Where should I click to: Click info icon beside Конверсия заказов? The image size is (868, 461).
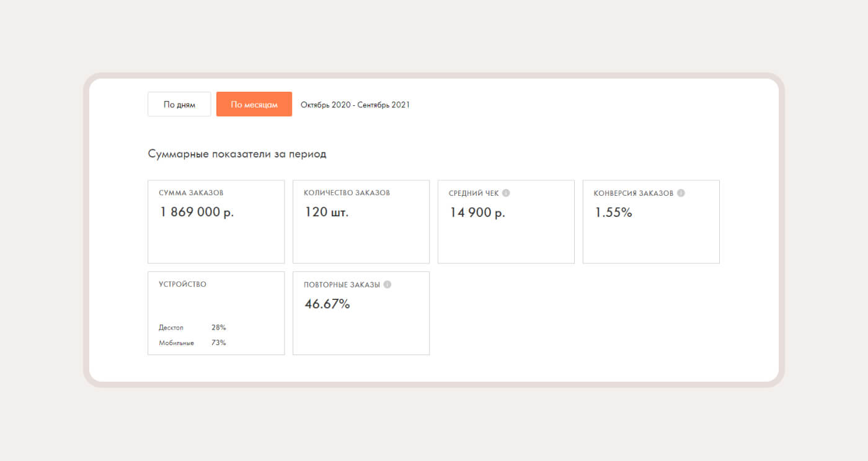681,193
